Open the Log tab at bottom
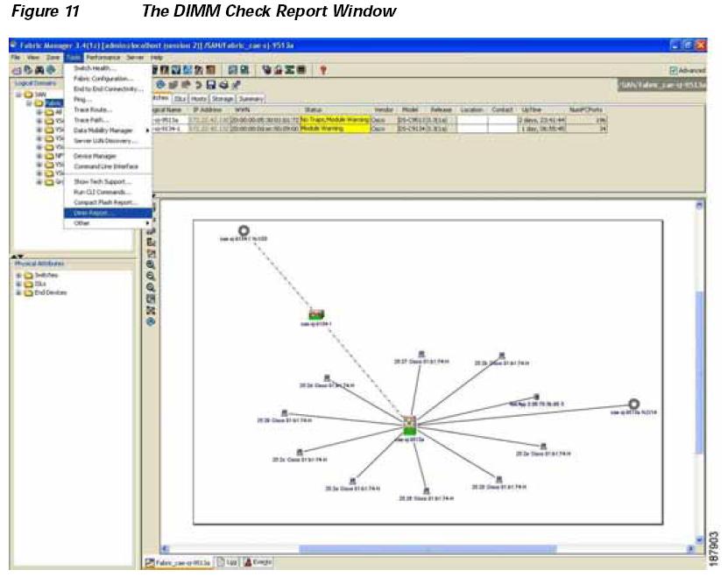 (228, 562)
